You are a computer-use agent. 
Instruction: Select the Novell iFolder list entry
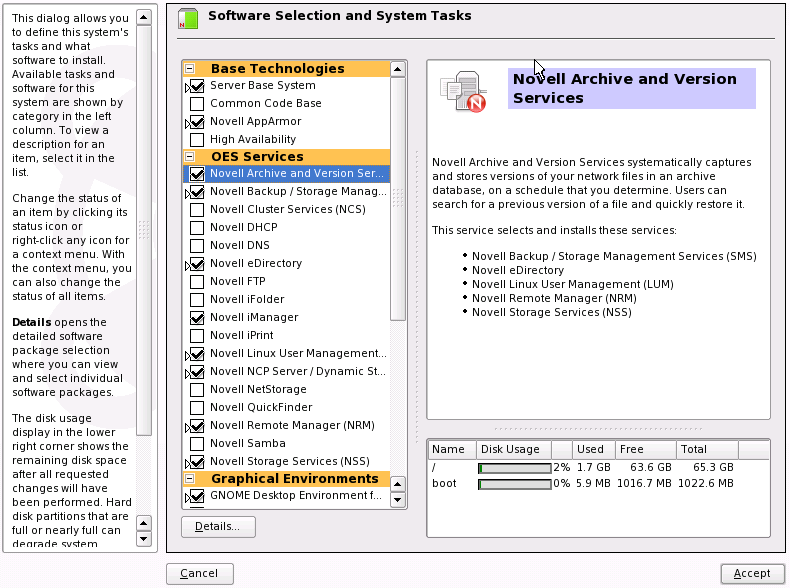247,299
